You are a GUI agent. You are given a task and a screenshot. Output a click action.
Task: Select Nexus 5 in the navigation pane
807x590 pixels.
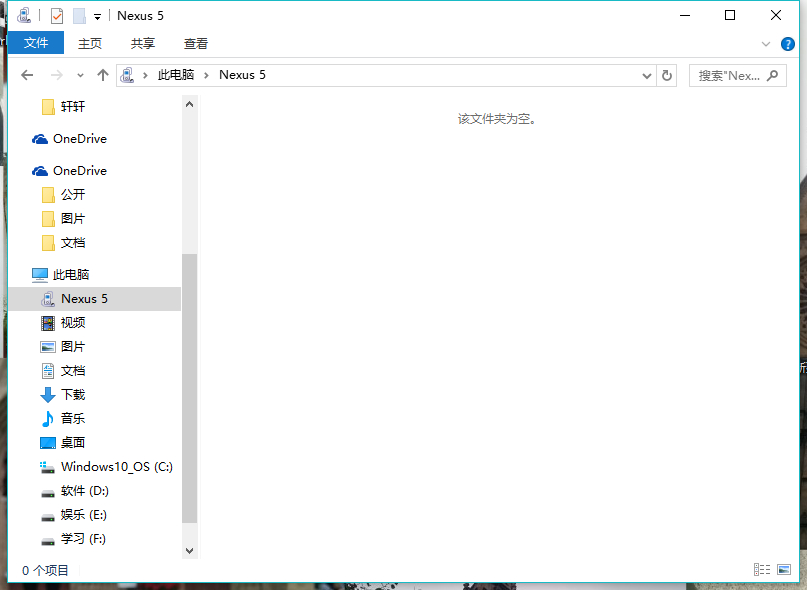94,299
